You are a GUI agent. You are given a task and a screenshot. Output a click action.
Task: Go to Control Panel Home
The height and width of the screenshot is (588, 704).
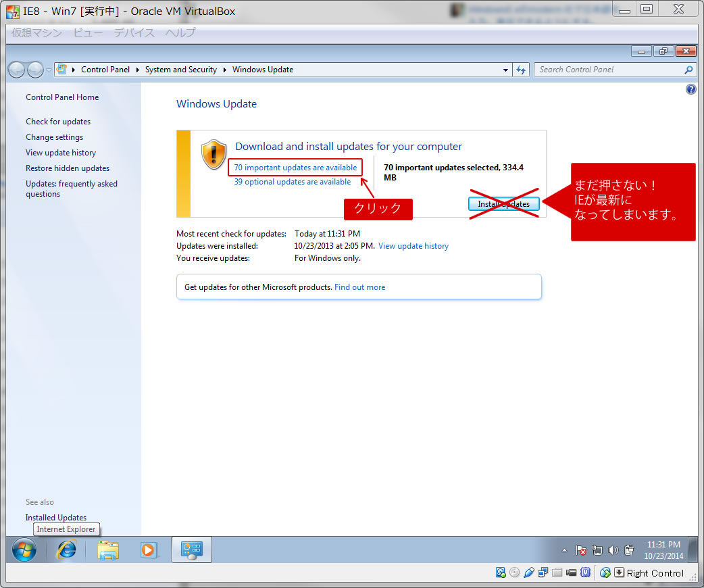[62, 97]
